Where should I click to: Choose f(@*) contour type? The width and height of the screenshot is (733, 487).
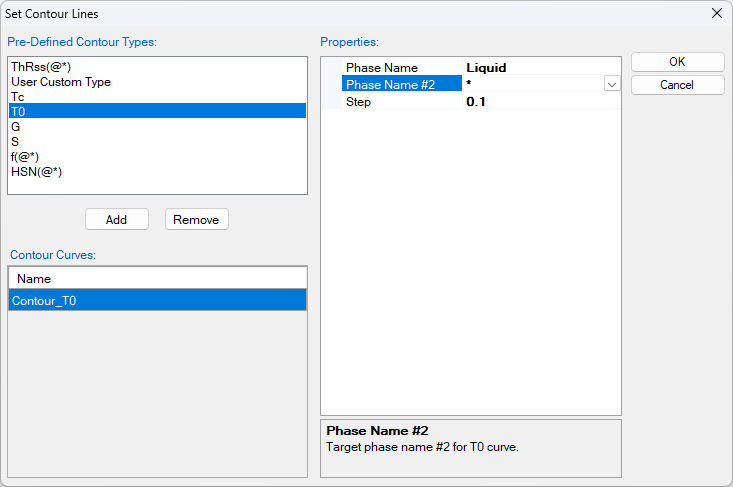click(x=25, y=157)
